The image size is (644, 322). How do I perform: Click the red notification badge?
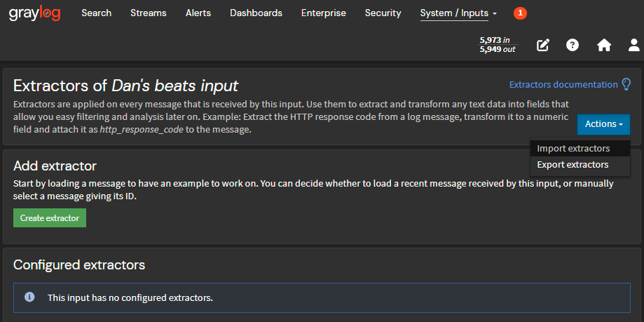click(x=520, y=13)
